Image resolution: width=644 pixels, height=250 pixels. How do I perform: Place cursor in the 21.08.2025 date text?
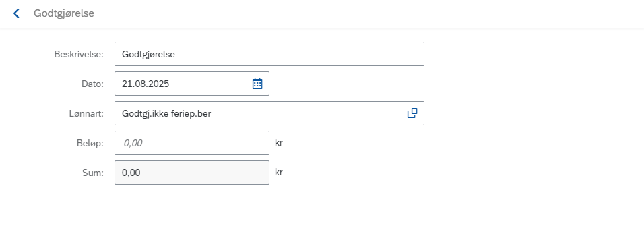click(146, 84)
